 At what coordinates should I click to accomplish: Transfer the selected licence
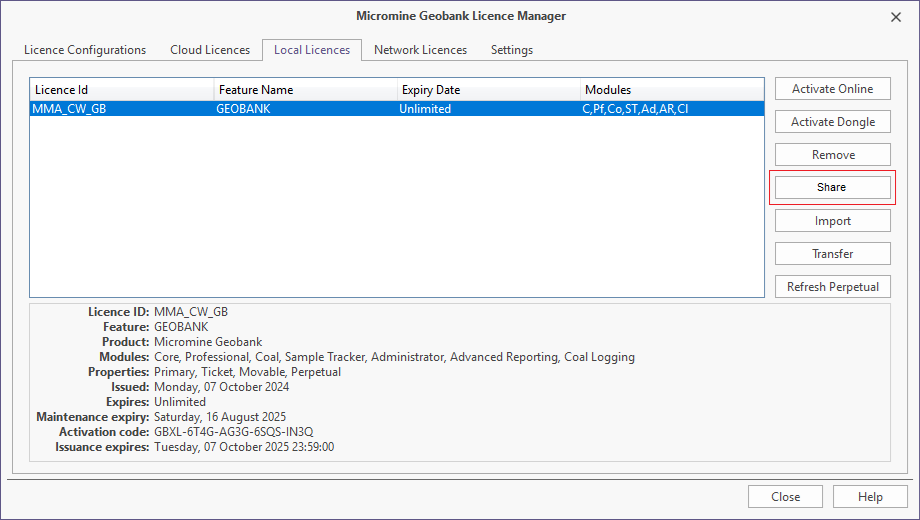pos(833,254)
